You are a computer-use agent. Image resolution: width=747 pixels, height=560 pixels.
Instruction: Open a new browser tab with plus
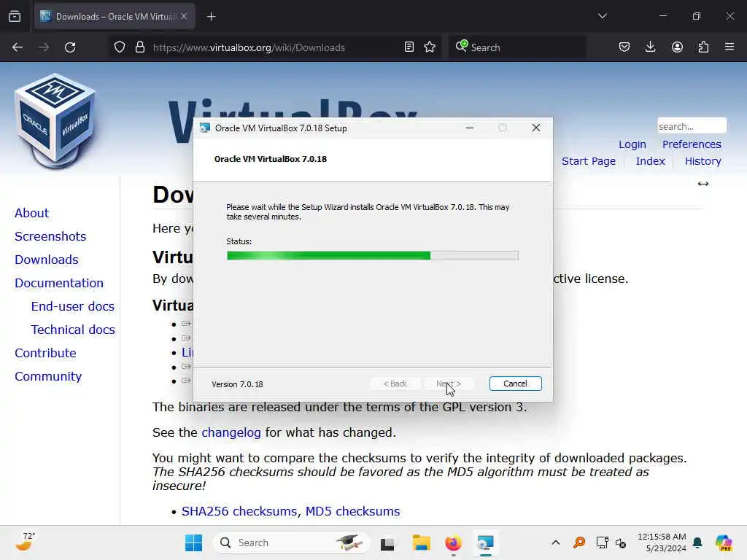click(212, 17)
